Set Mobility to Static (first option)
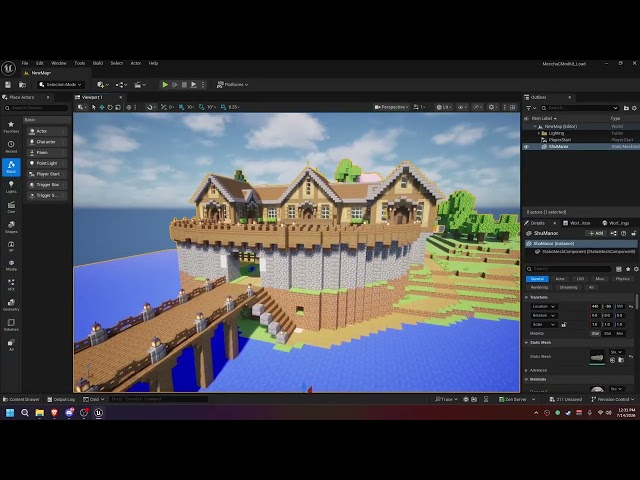The height and width of the screenshot is (480, 640). coord(596,333)
